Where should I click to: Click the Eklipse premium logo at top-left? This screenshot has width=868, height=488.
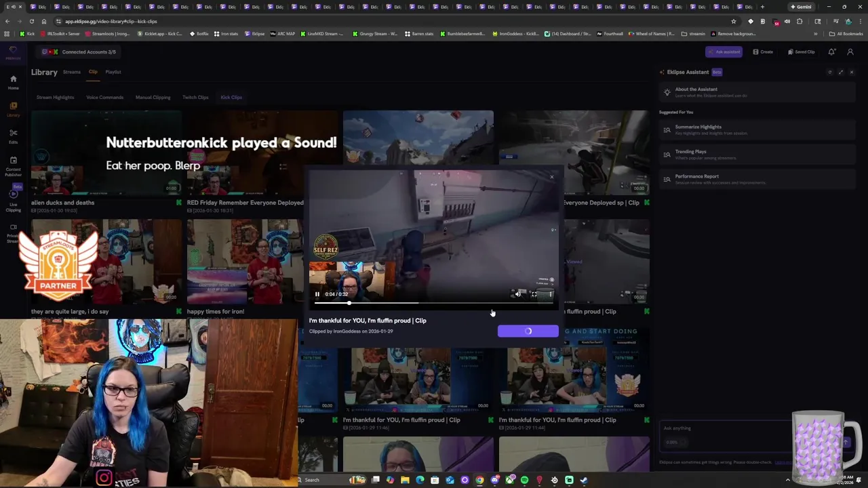pyautogui.click(x=13, y=53)
